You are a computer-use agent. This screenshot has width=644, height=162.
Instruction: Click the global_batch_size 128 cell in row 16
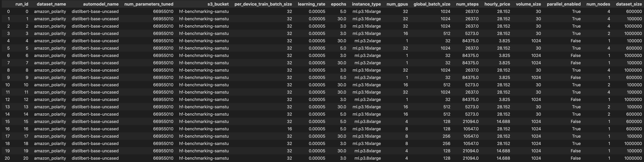pyautogui.click(x=447, y=129)
